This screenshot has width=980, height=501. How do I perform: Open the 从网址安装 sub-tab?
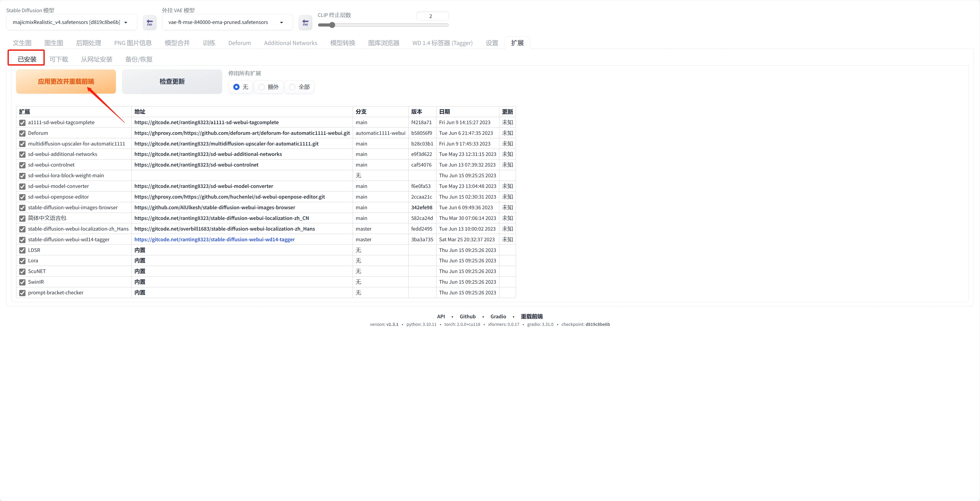click(x=97, y=59)
